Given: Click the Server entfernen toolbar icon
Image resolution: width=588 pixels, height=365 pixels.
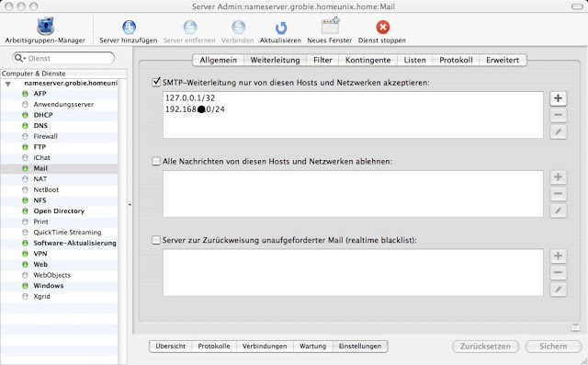Looking at the screenshot, I should [x=190, y=27].
